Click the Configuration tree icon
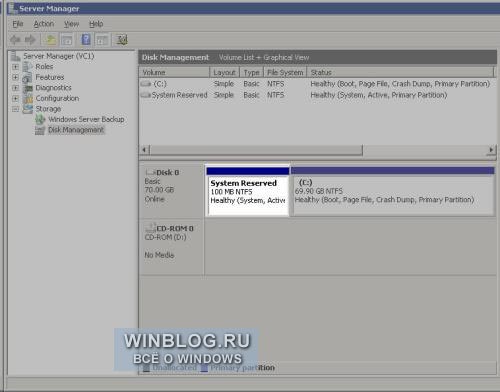This screenshot has width=500, height=392. [28, 99]
